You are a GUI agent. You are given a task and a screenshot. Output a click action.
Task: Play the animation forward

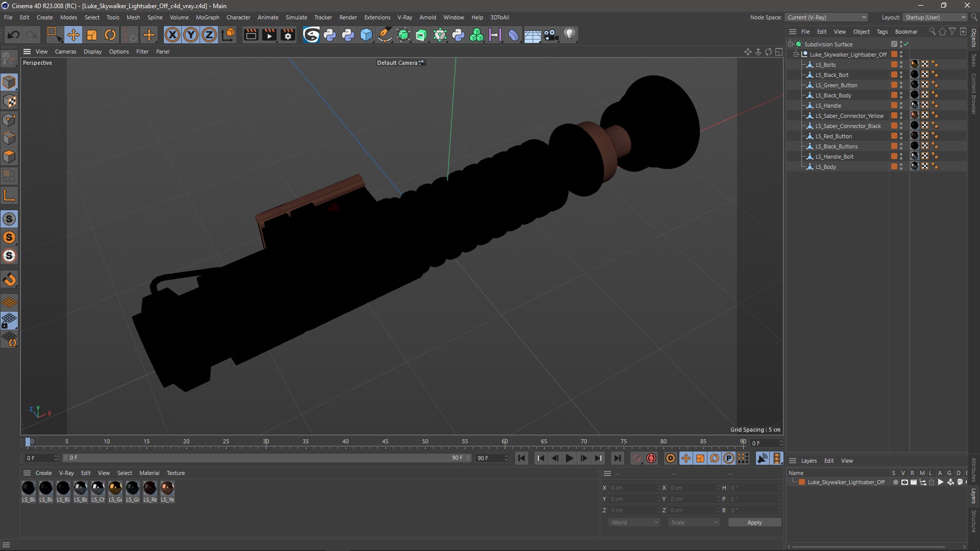pos(569,458)
